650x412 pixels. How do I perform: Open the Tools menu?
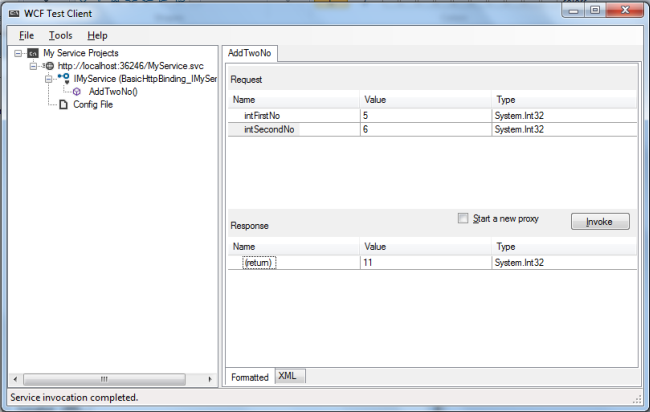pyautogui.click(x=61, y=36)
